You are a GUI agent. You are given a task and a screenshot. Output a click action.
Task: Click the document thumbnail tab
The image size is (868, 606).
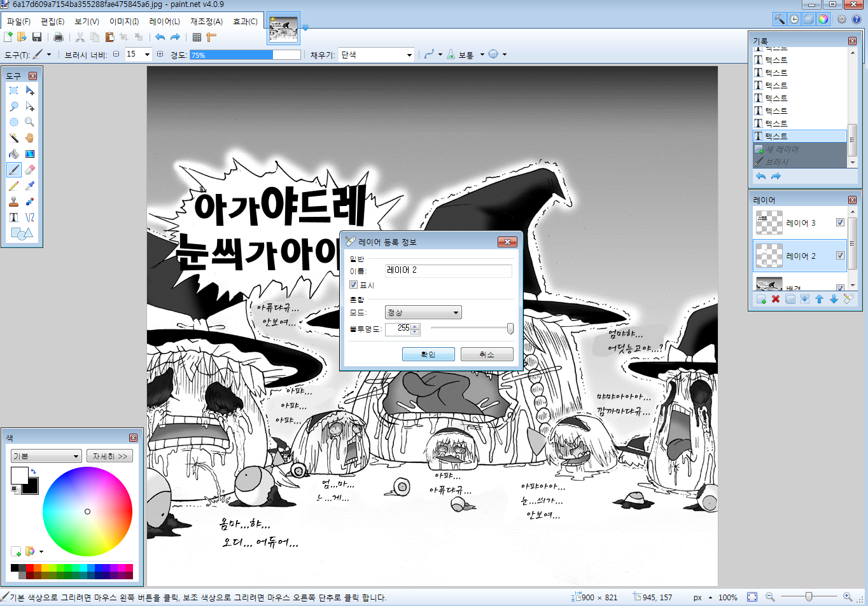[x=283, y=29]
